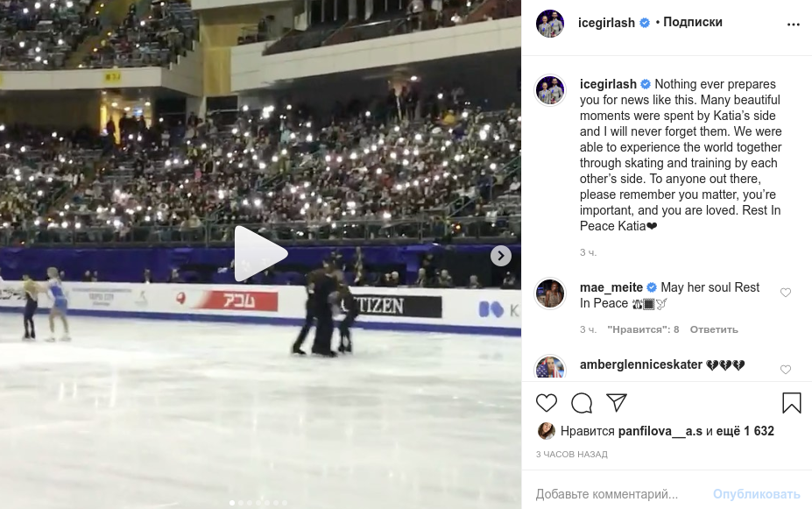Open the three-dot options menu
The width and height of the screenshot is (812, 509).
coord(794,25)
